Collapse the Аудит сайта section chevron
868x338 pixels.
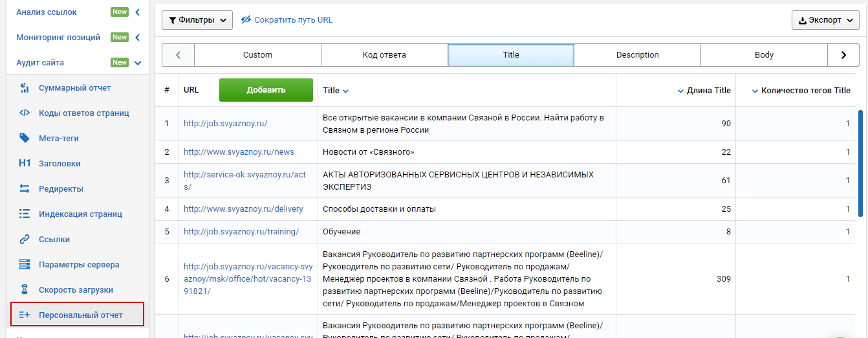coord(138,63)
